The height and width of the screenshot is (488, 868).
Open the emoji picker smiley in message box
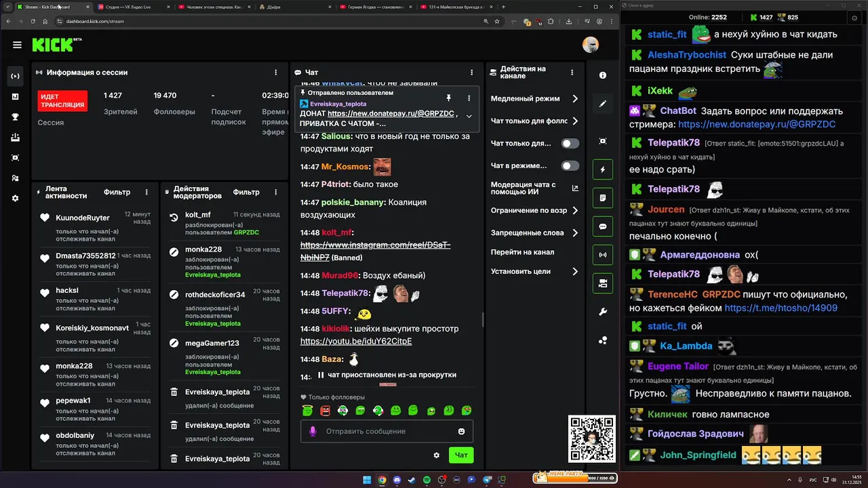pos(462,431)
